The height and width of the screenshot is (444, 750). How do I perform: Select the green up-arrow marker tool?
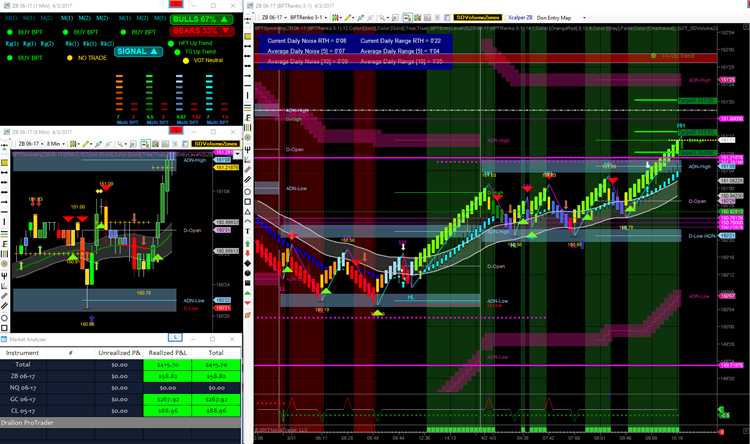point(247,244)
